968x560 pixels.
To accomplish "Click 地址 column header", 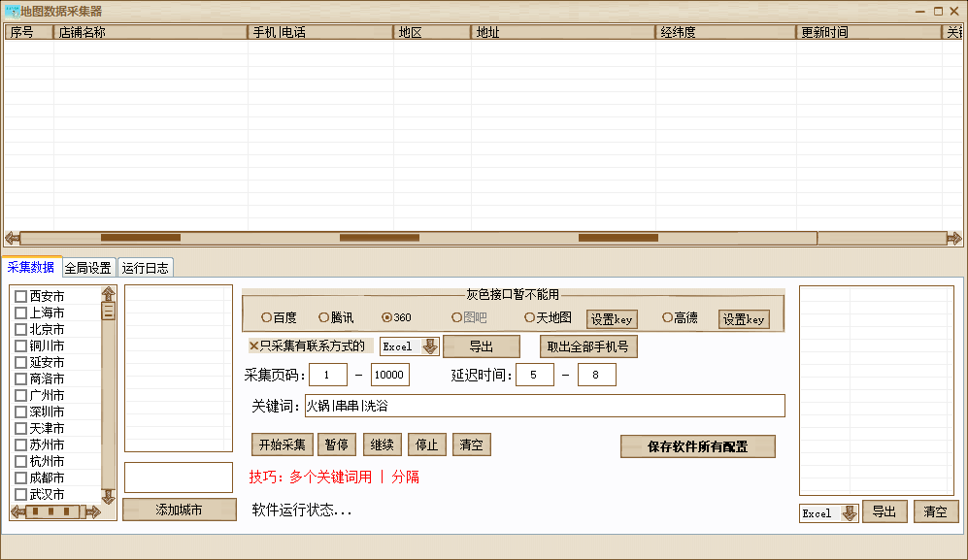I will pos(563,32).
